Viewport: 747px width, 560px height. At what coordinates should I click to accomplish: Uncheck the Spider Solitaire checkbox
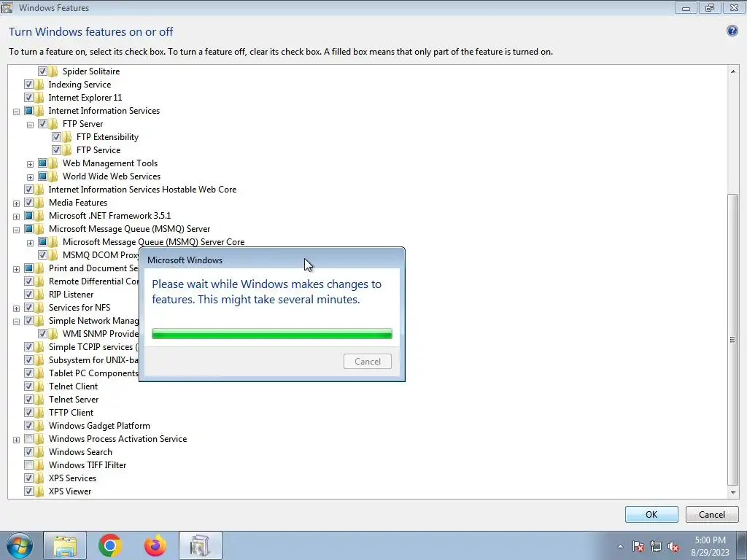(x=42, y=71)
